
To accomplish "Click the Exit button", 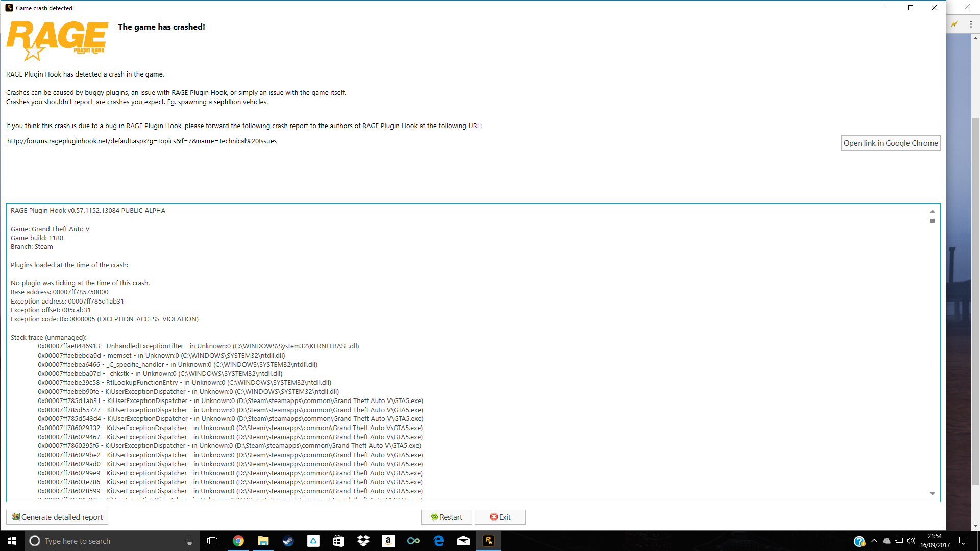I will coord(500,517).
